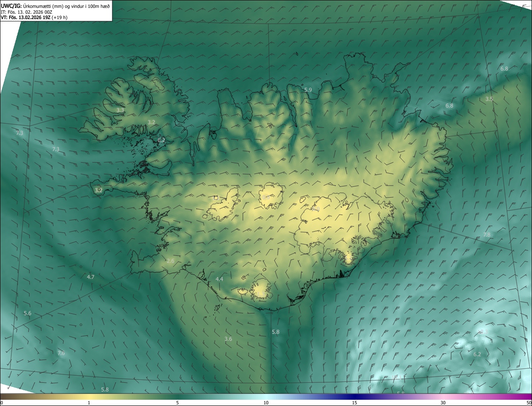Select the 'IT: Fös. 13. 02. 2026 00Z' line
The height and width of the screenshot is (406, 532).
(27, 12)
